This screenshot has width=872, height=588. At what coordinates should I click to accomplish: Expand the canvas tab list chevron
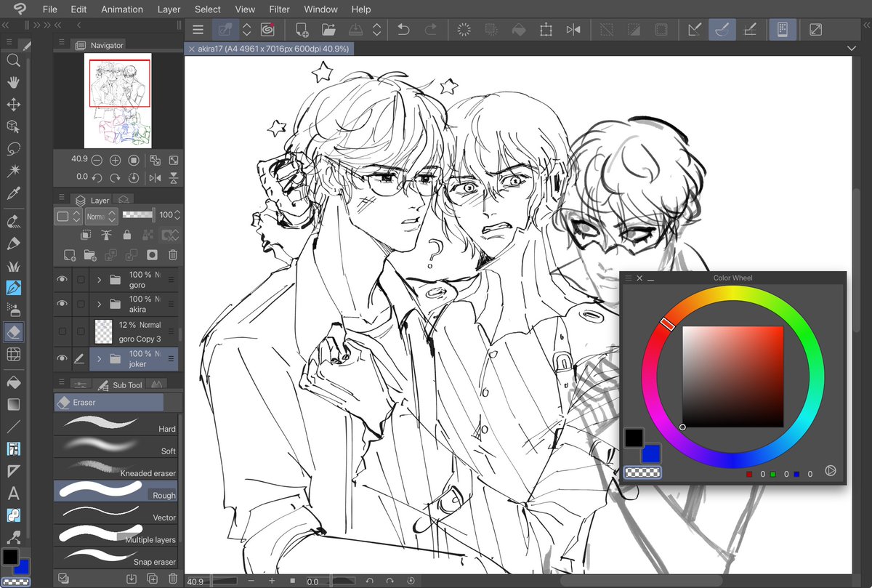click(x=852, y=48)
